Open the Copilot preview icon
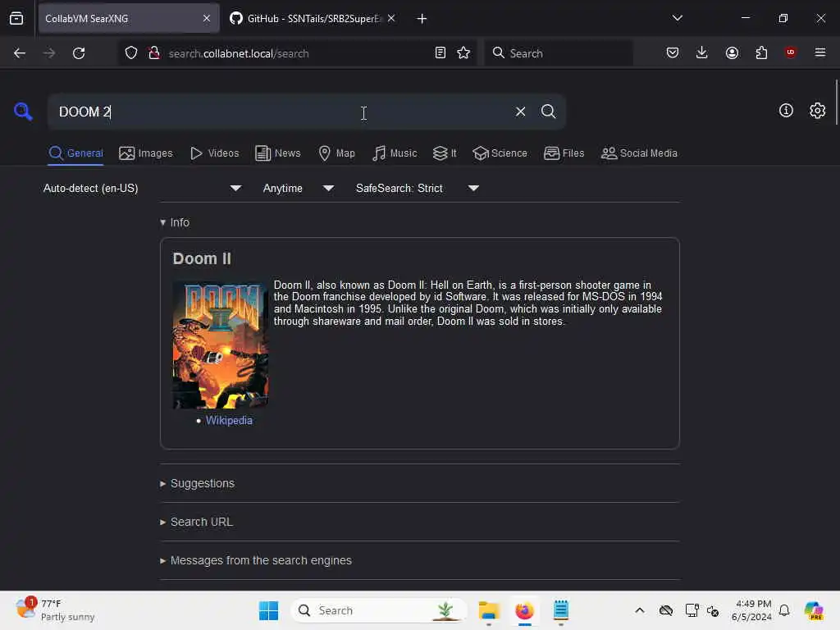The height and width of the screenshot is (630, 840). point(814,610)
